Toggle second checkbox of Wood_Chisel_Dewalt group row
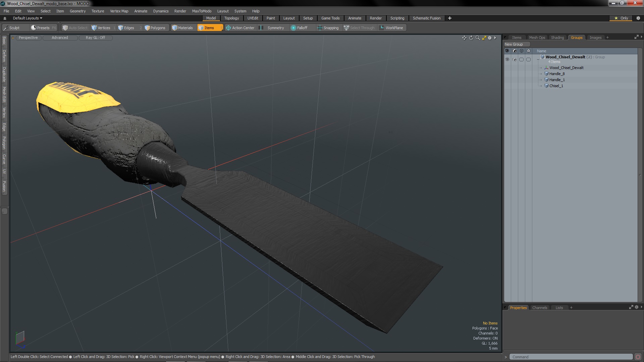This screenshot has height=362, width=644. (529, 59)
